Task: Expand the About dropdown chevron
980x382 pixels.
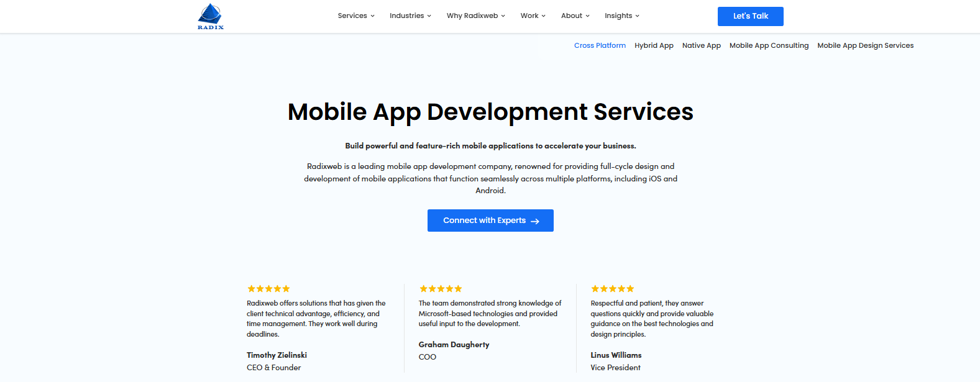Action: 587,16
